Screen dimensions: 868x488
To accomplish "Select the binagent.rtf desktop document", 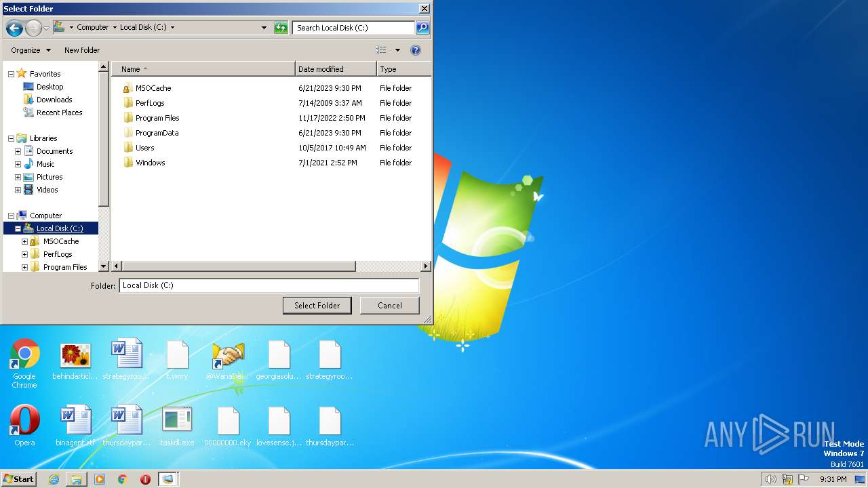I will point(75,426).
